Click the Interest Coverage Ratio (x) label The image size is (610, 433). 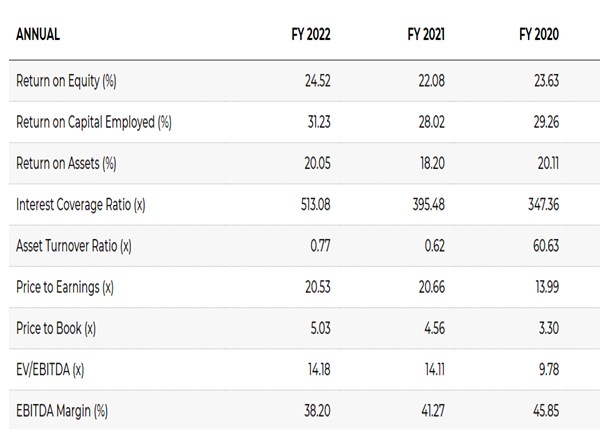81,205
